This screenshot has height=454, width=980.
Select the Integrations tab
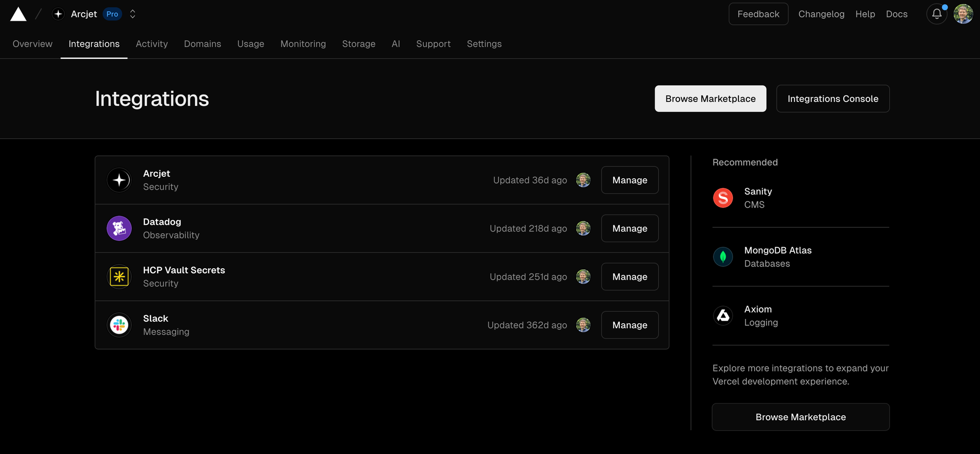pyautogui.click(x=94, y=44)
